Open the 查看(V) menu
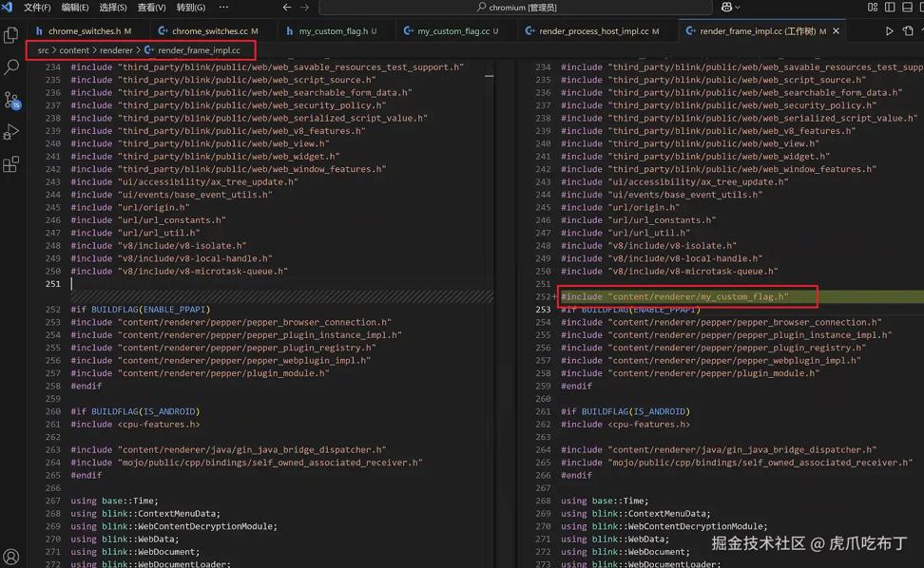The height and width of the screenshot is (568, 924). 151,7
